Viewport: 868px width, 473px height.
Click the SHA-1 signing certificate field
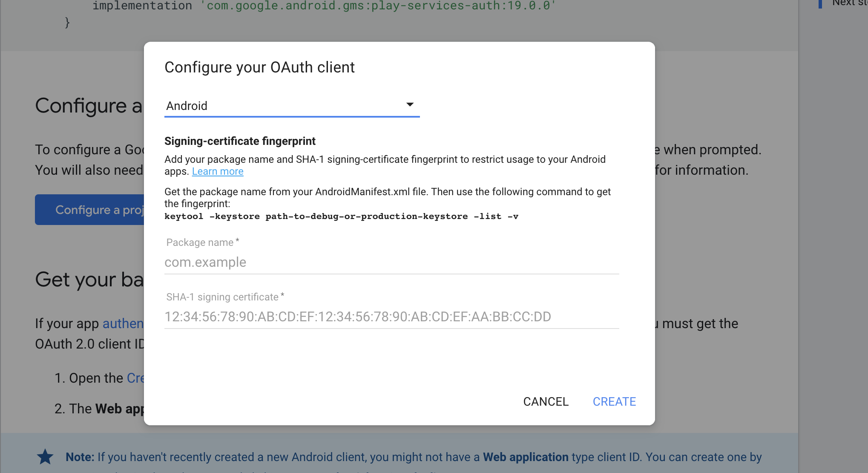391,317
